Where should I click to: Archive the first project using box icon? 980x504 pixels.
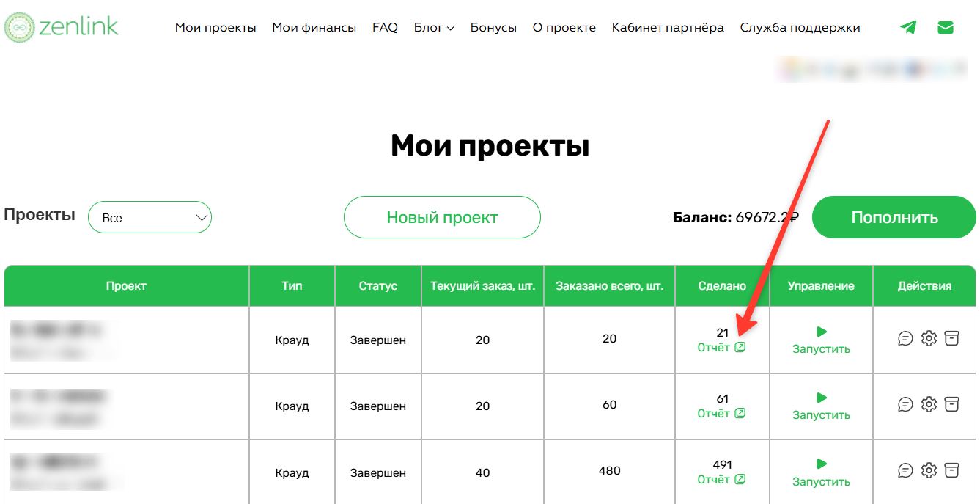pos(951,338)
